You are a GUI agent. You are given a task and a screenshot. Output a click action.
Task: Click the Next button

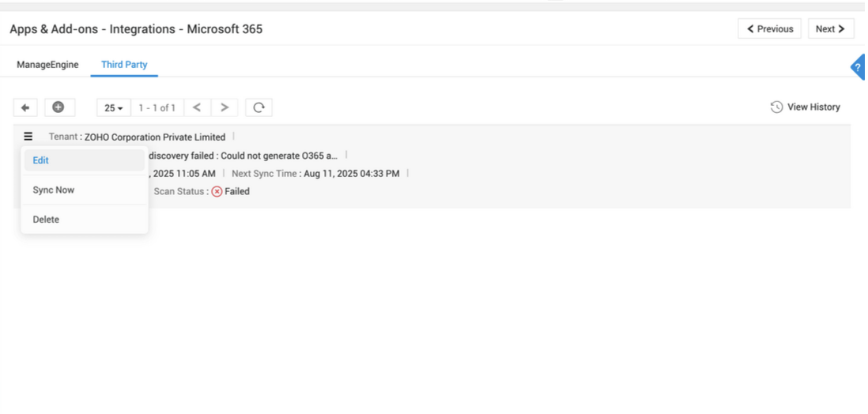[x=830, y=29]
